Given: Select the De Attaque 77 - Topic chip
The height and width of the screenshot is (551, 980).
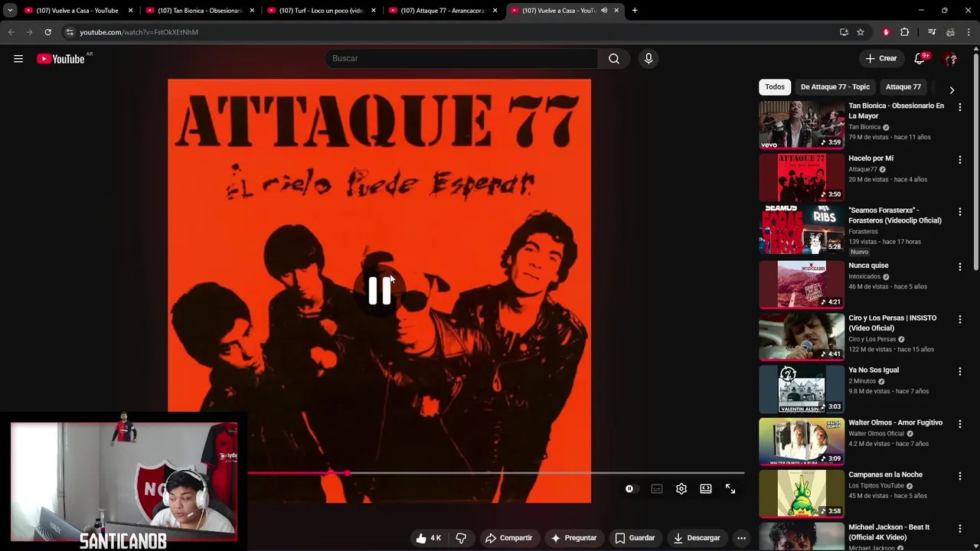Looking at the screenshot, I should tap(835, 87).
